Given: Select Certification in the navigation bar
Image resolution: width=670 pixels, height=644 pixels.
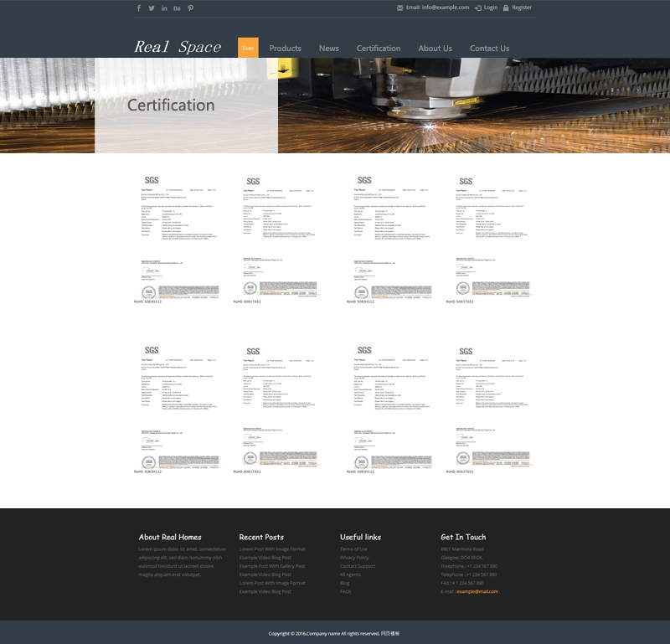Looking at the screenshot, I should 379,49.
